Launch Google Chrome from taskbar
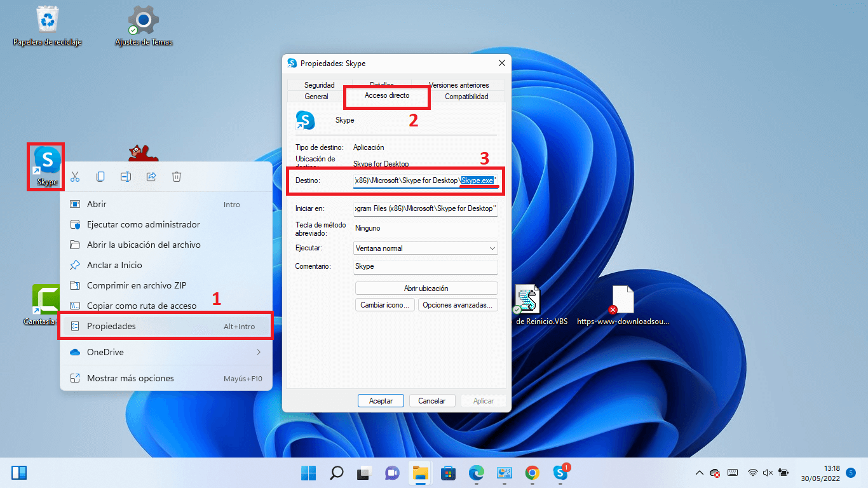This screenshot has height=488, width=868. (532, 473)
